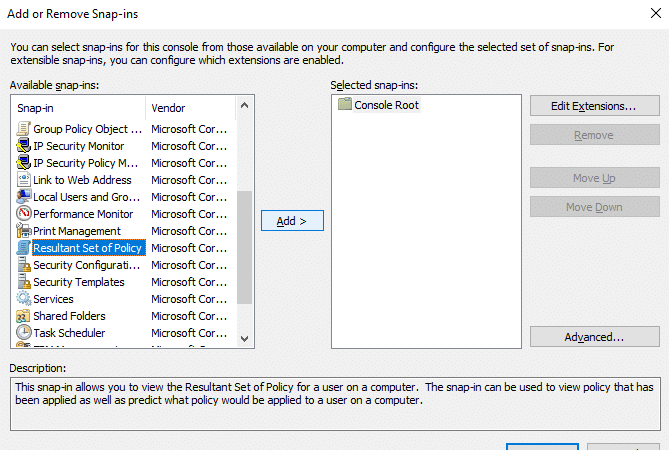Click the Description text box
This screenshot has height=450, width=669.
(335, 404)
